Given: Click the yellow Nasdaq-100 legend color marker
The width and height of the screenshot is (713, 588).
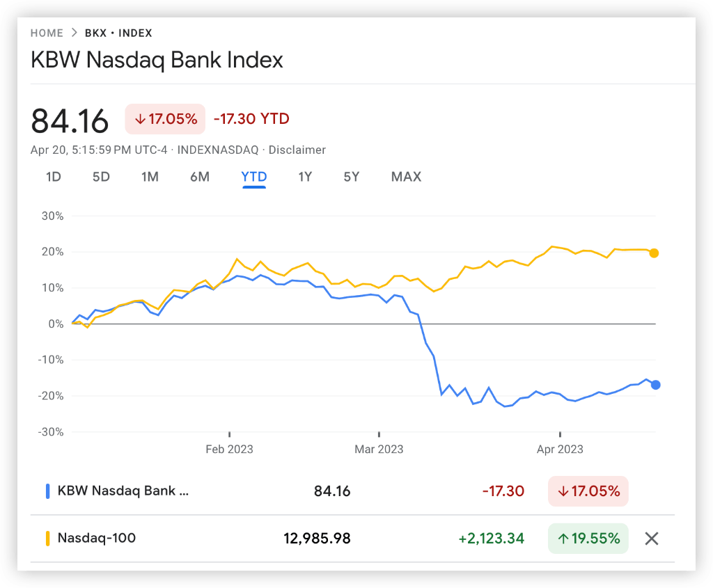Looking at the screenshot, I should [x=47, y=538].
